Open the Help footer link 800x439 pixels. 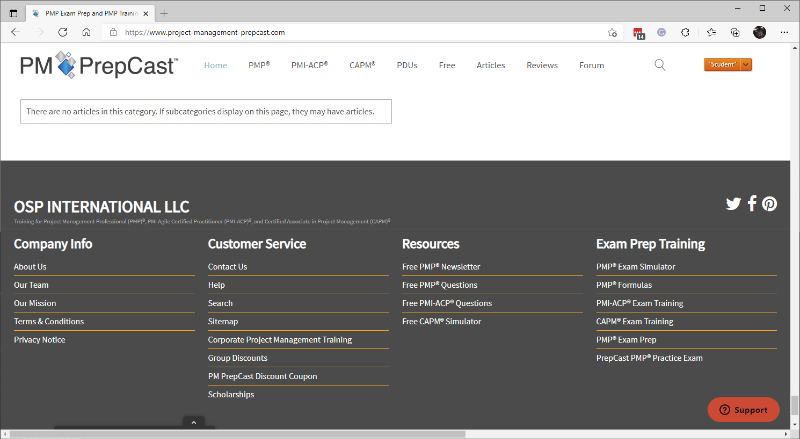(216, 285)
